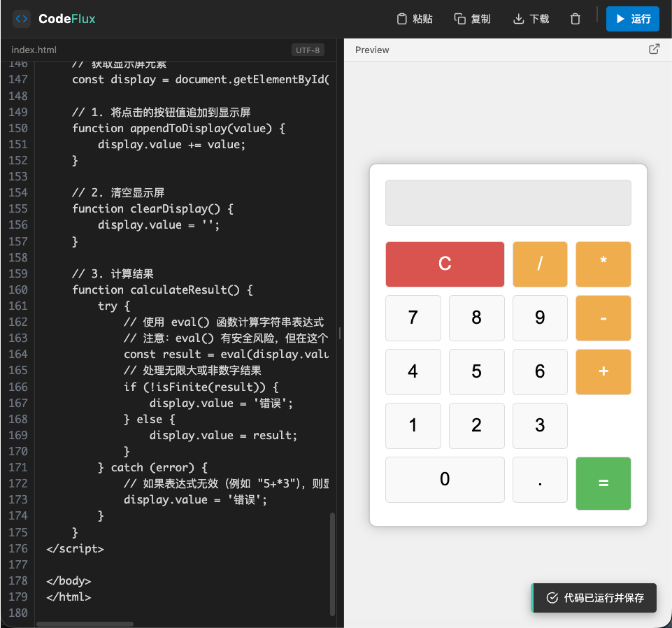Click the editor horizontal scrollbar thumb

85,624
